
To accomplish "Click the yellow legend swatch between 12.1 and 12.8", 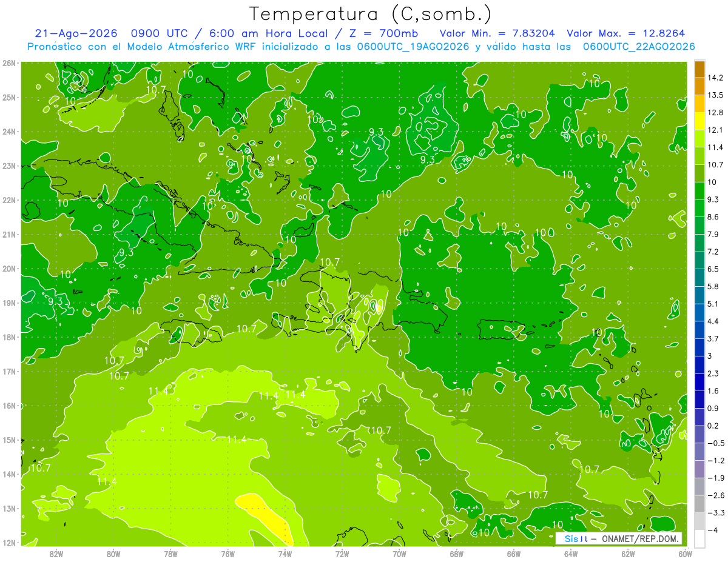I will (x=699, y=121).
